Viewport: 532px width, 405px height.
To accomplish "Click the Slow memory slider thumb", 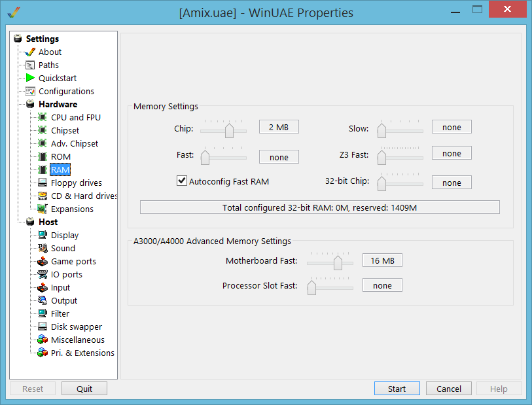I will 381,131.
